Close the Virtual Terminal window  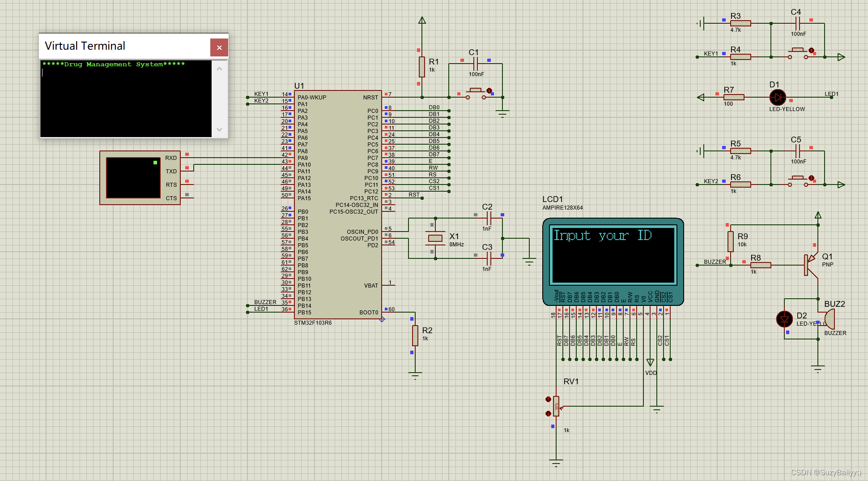tap(219, 47)
